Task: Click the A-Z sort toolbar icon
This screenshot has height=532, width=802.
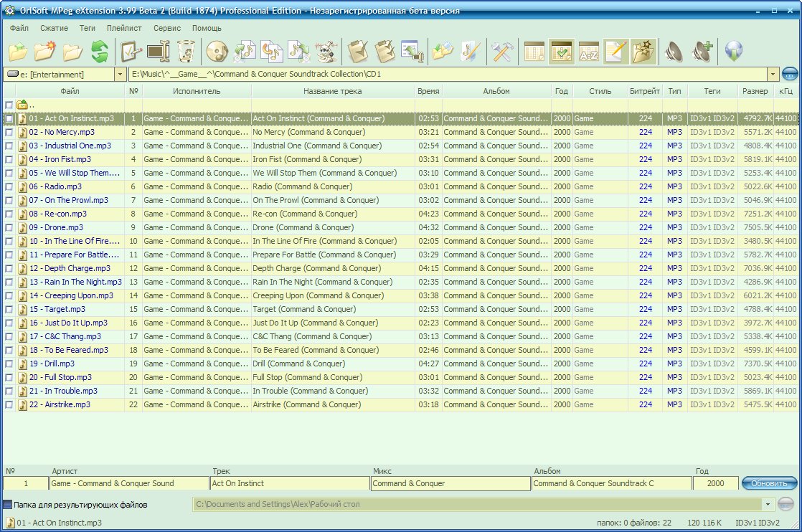Action: click(x=588, y=52)
